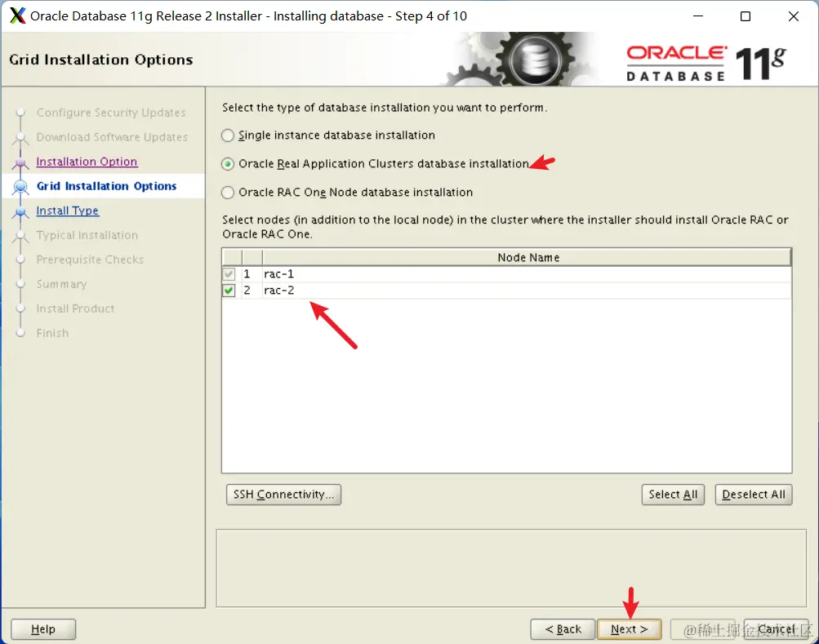
Task: Close the installer window
Action: [x=794, y=16]
